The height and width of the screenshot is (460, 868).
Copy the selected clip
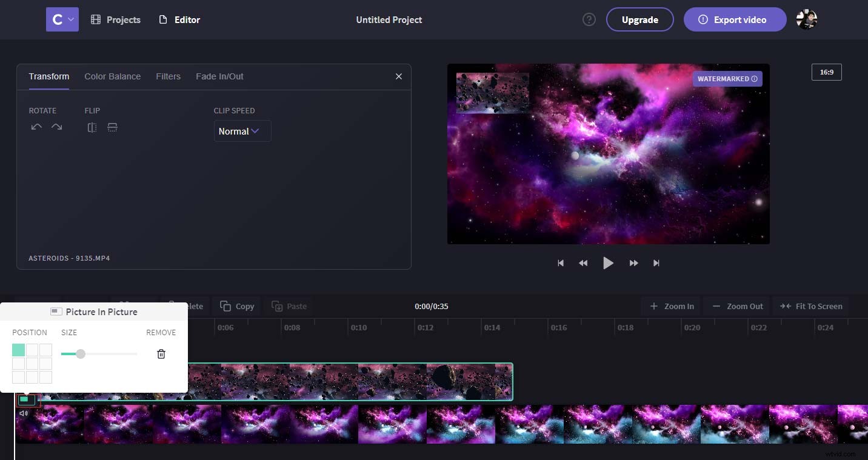[236, 306]
